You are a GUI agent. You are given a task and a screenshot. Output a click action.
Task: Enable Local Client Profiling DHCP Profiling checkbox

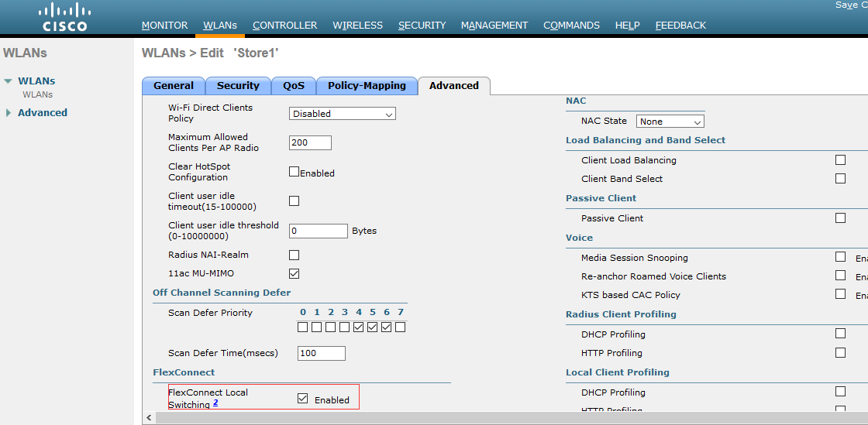click(840, 391)
